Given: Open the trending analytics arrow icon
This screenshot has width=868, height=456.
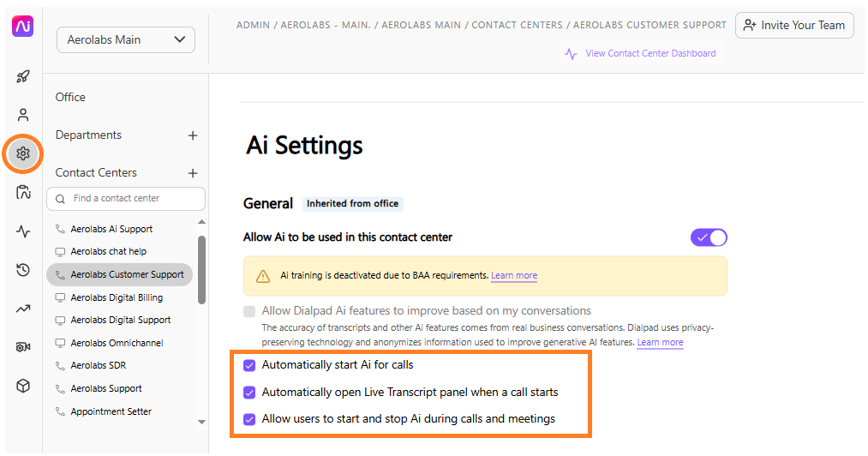Looking at the screenshot, I should pos(22,309).
